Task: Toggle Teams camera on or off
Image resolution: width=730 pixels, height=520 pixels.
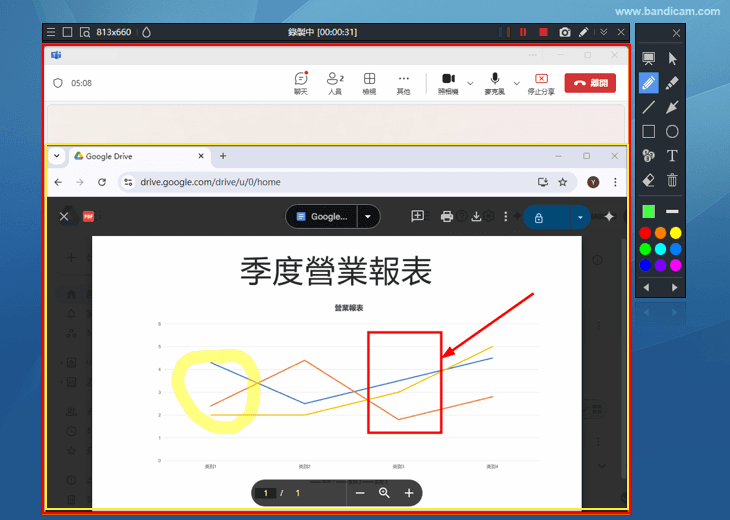Action: click(x=448, y=83)
